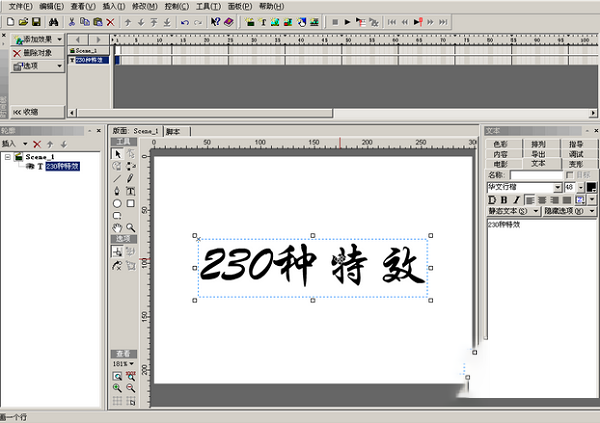Select the Pencil tool
The width and height of the screenshot is (600, 423).
pos(130,178)
